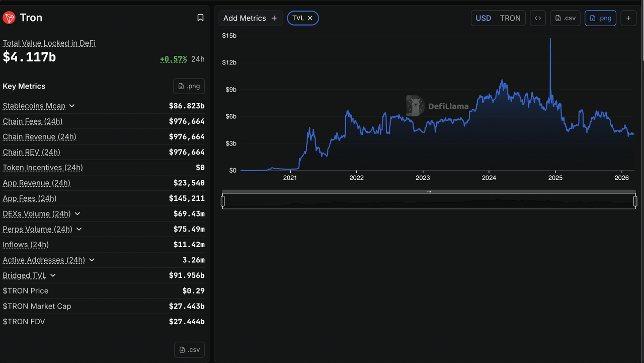Download chart data as .csv

(565, 18)
